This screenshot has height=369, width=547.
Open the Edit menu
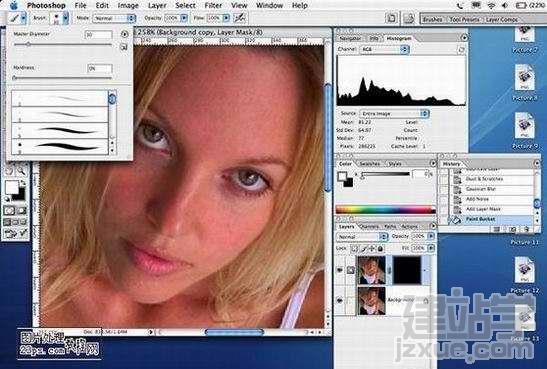pyautogui.click(x=102, y=6)
